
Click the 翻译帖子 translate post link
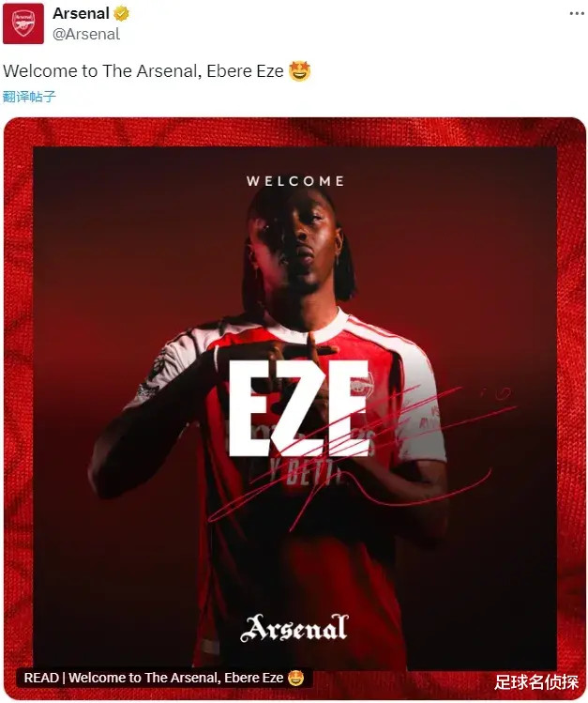pos(28,96)
